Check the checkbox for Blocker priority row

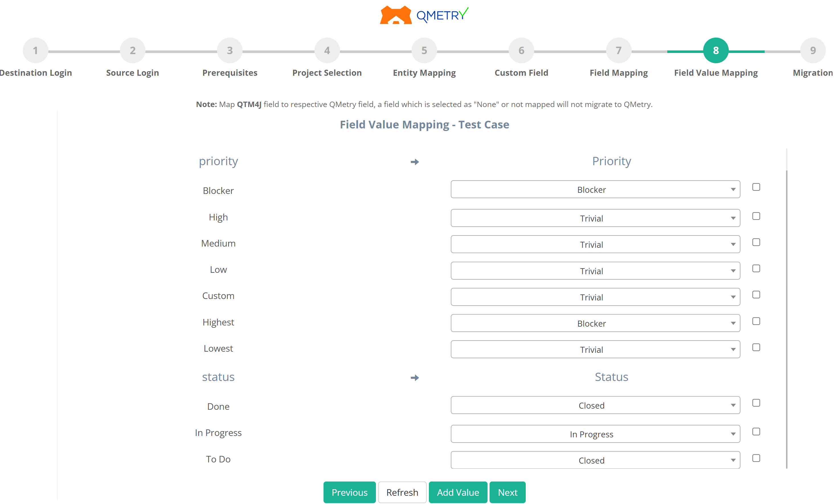756,187
